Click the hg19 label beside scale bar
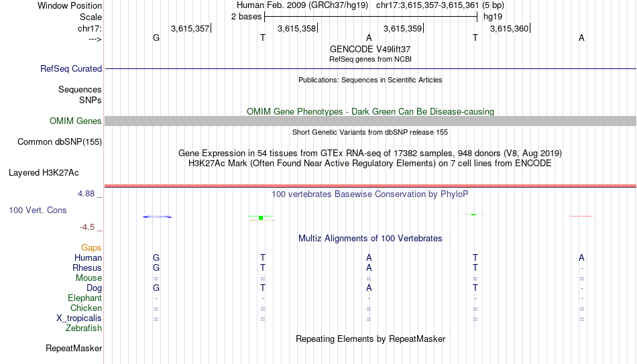637x364 pixels. [x=493, y=17]
